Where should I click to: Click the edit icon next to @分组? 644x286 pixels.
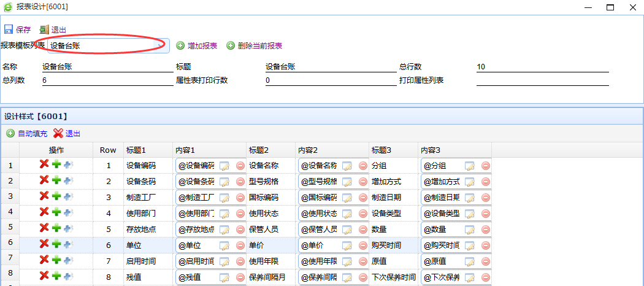(x=470, y=166)
